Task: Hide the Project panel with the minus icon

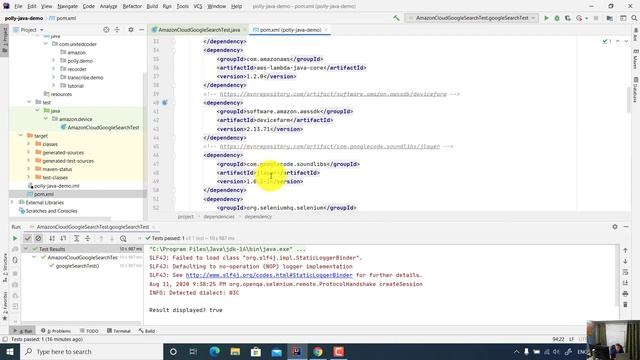Action: [142, 30]
